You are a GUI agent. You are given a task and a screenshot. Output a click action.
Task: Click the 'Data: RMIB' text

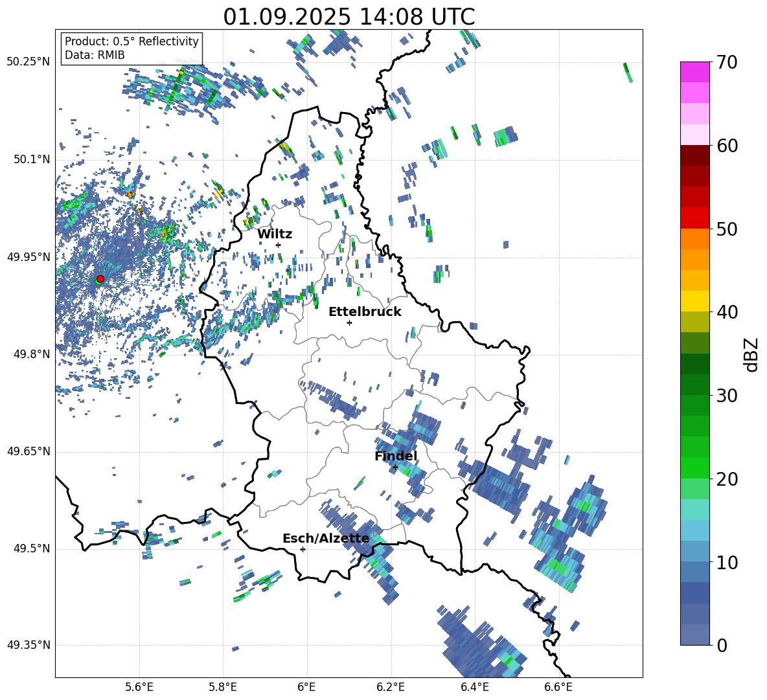point(95,55)
